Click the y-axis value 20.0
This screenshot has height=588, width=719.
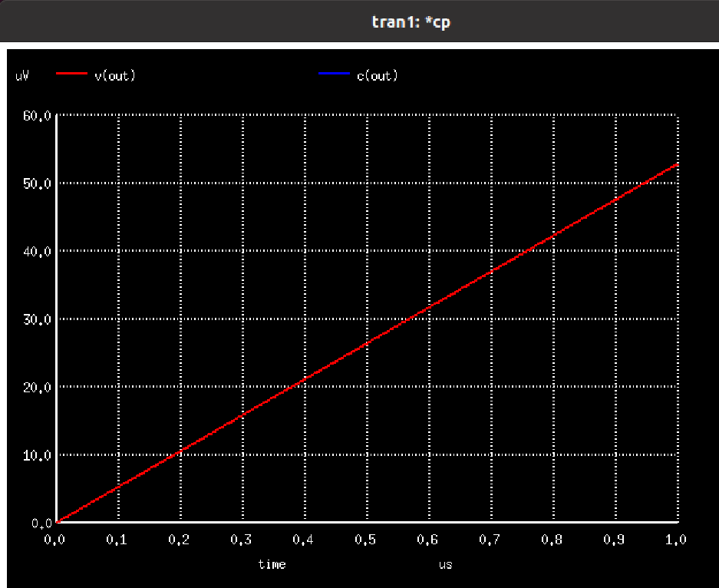click(x=37, y=387)
